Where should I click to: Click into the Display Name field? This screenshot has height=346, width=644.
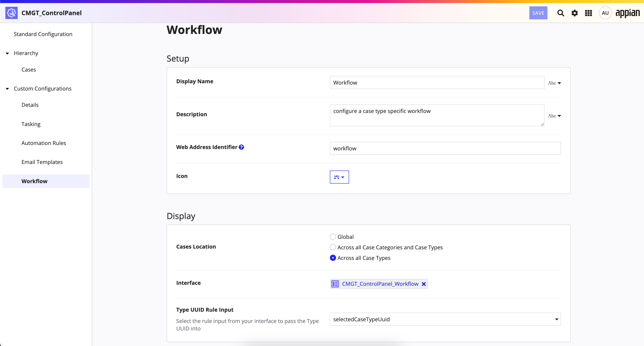coord(437,82)
